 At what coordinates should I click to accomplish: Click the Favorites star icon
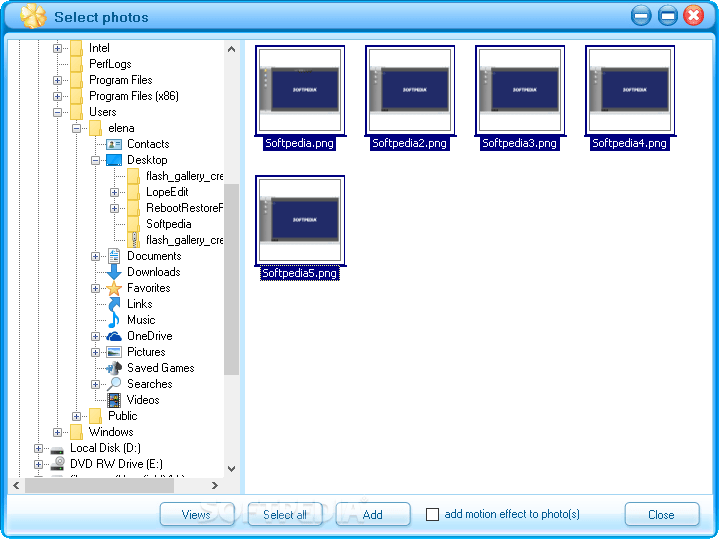coord(114,288)
